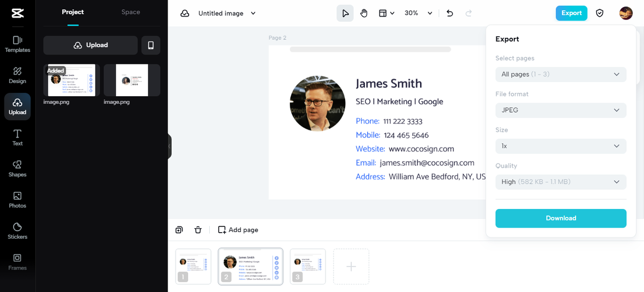Select the pointer select tool
This screenshot has width=644, height=292.
point(345,14)
